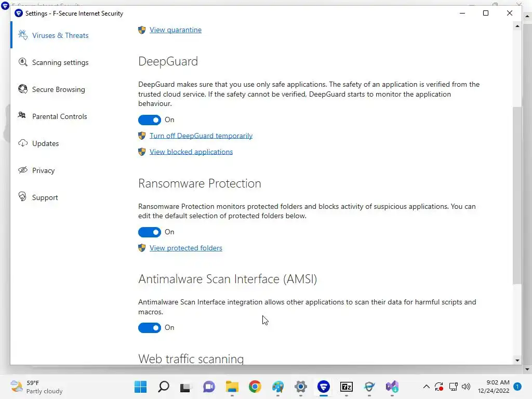Image resolution: width=532 pixels, height=399 pixels.
Task: Open Parental Controls settings page
Action: pos(59,116)
